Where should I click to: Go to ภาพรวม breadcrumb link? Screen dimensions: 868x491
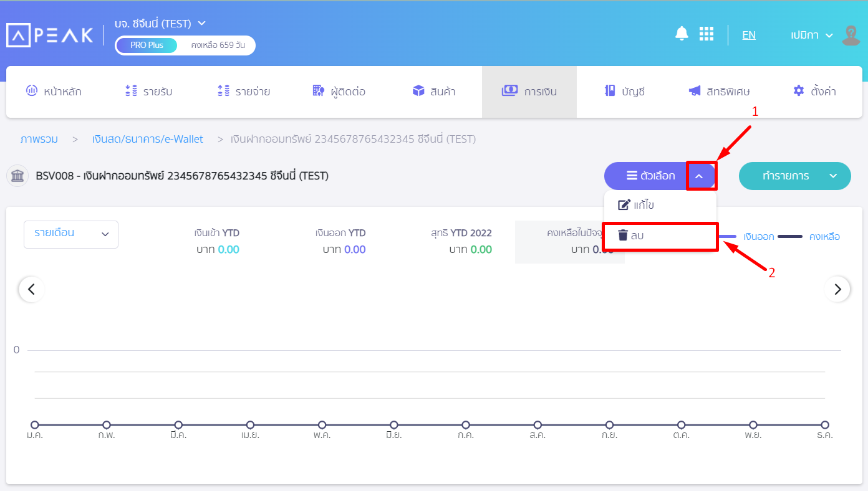pos(39,139)
